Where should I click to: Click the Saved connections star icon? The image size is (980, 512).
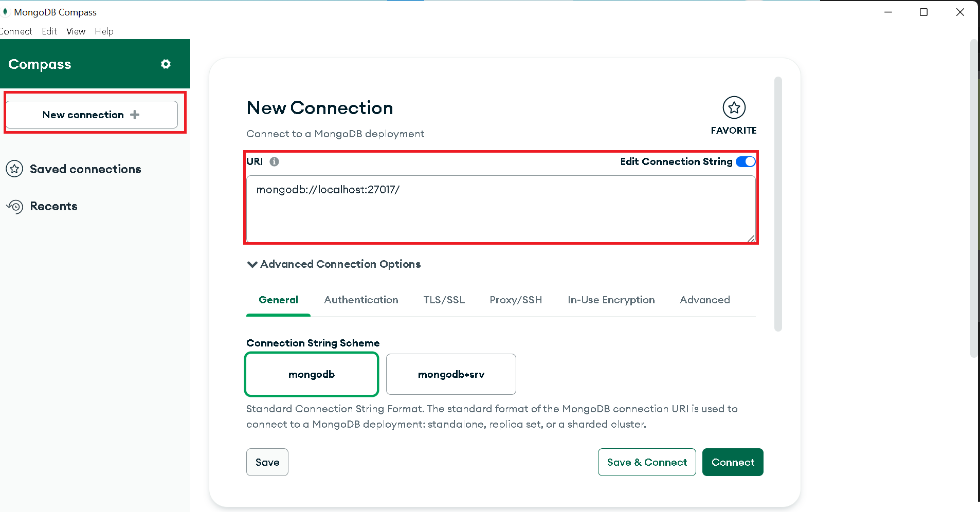[x=14, y=169]
